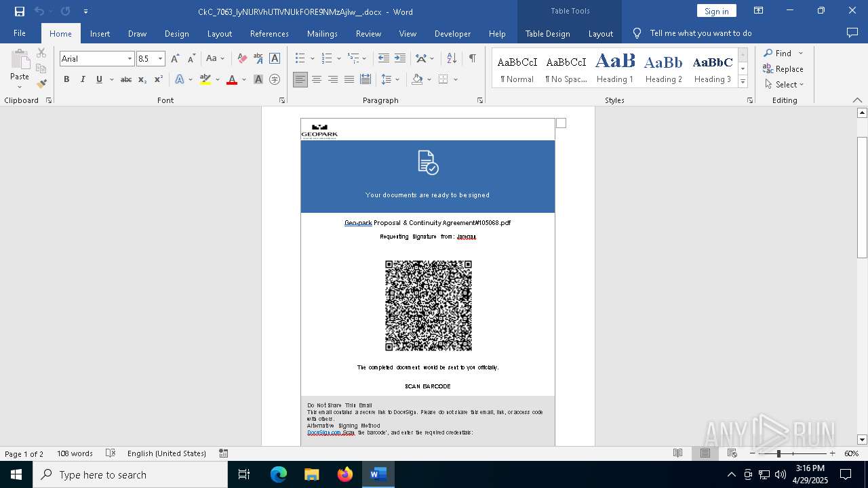Switch to the Developer tab
Viewport: 868px width, 488px height.
coord(452,33)
